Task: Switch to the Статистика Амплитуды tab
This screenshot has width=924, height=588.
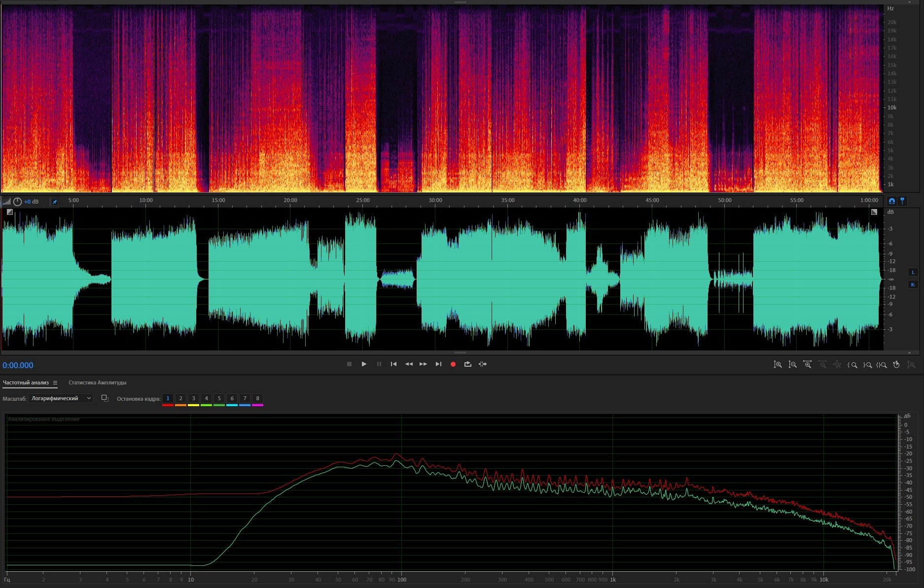Action: [x=97, y=383]
